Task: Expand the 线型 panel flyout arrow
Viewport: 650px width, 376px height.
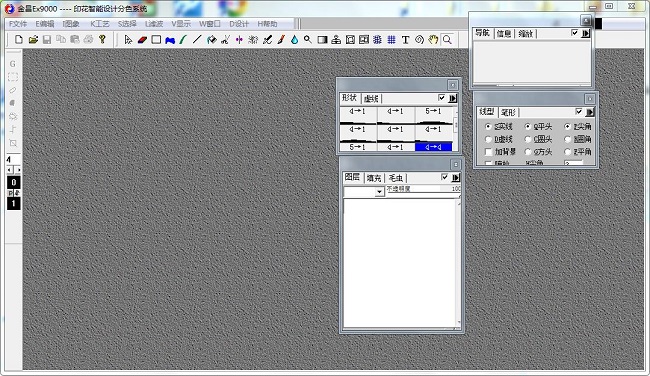Action: coord(590,112)
